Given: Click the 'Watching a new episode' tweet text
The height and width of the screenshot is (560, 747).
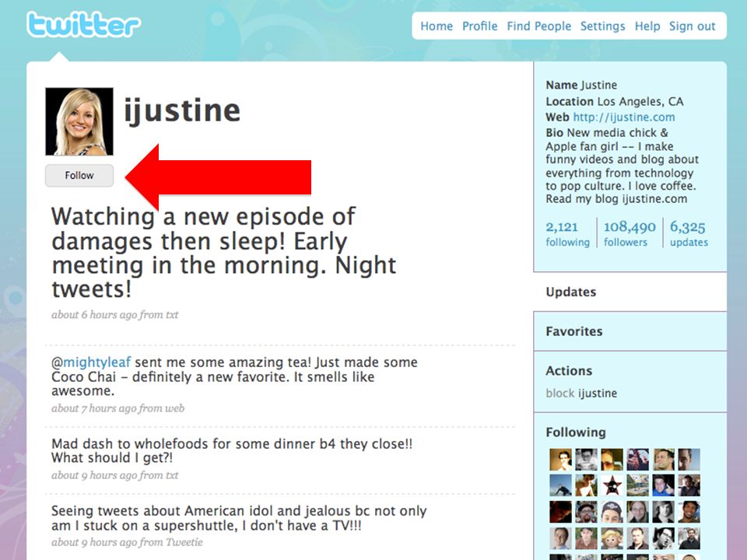Looking at the screenshot, I should (x=224, y=253).
